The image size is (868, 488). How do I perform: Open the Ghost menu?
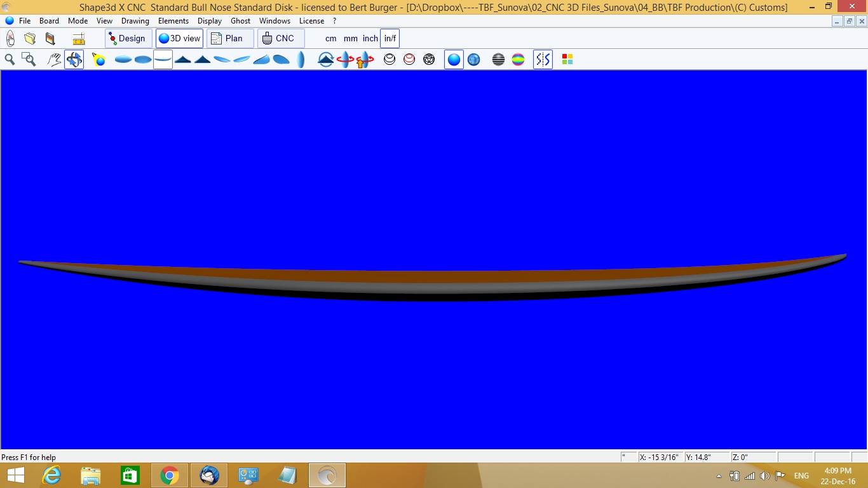240,21
